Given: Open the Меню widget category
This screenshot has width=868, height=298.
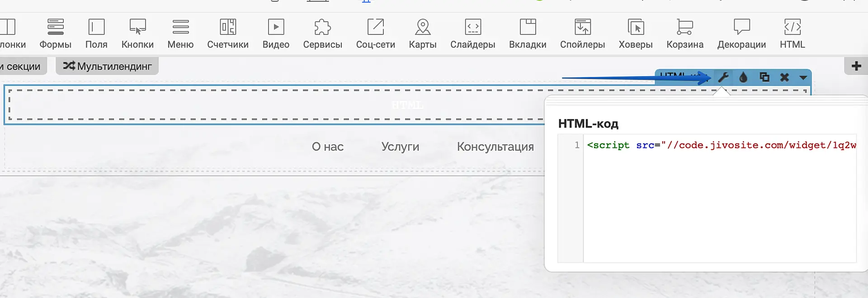Looking at the screenshot, I should [180, 33].
